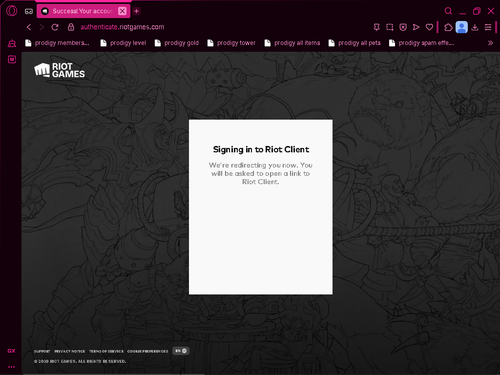Open the 'prodigy tower' bookmark
The width and height of the screenshot is (500, 375).
point(231,43)
